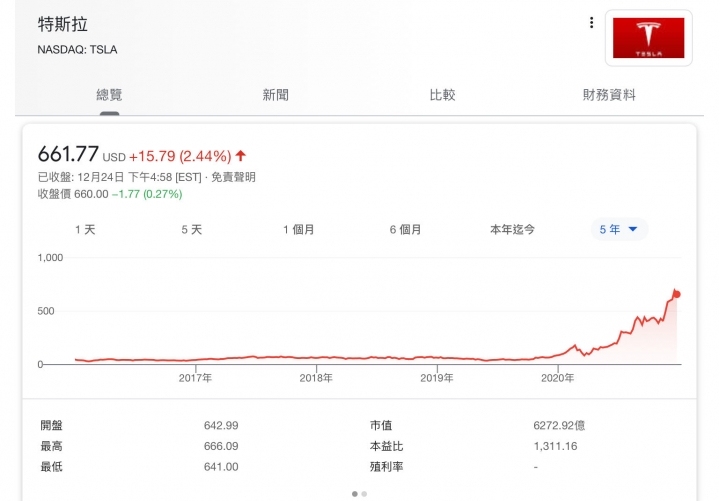This screenshot has width=720, height=501.
Task: Click the 500 y-axis label
Action: pyautogui.click(x=46, y=311)
